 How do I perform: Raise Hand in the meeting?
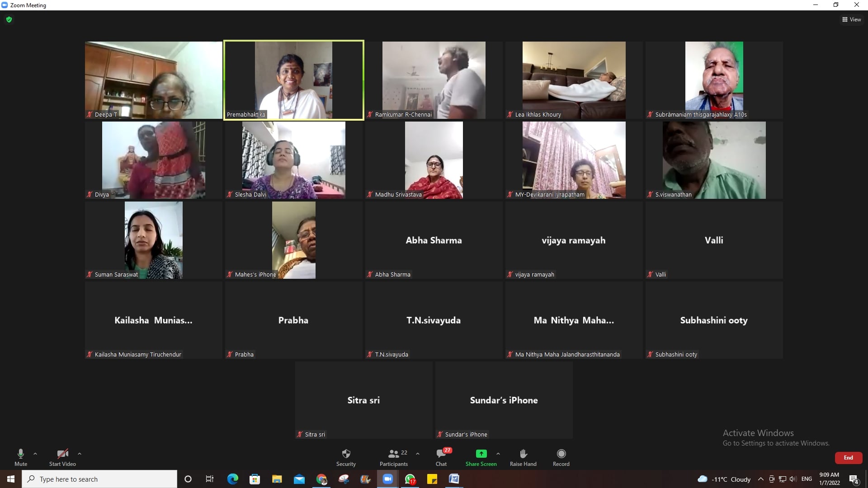pyautogui.click(x=523, y=457)
